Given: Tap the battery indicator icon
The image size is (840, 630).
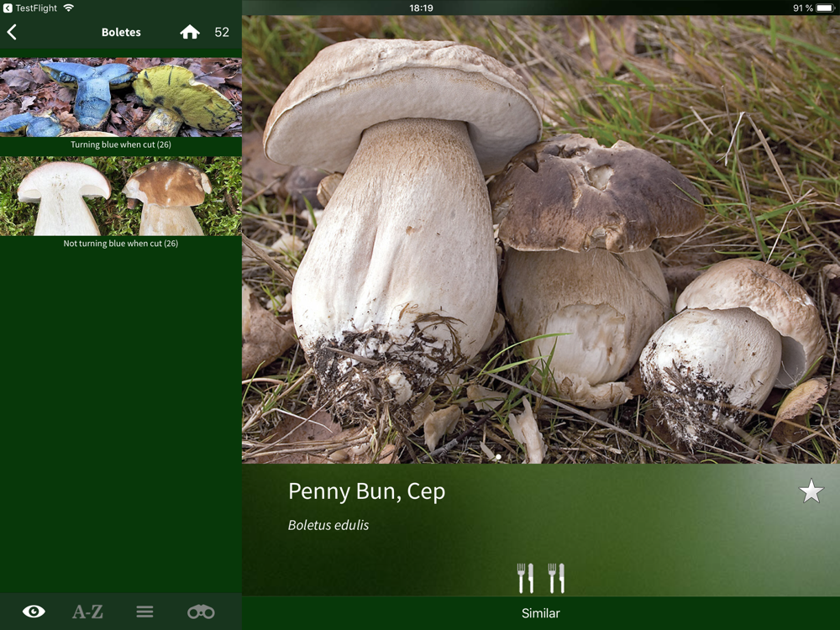Looking at the screenshot, I should coord(826,8).
